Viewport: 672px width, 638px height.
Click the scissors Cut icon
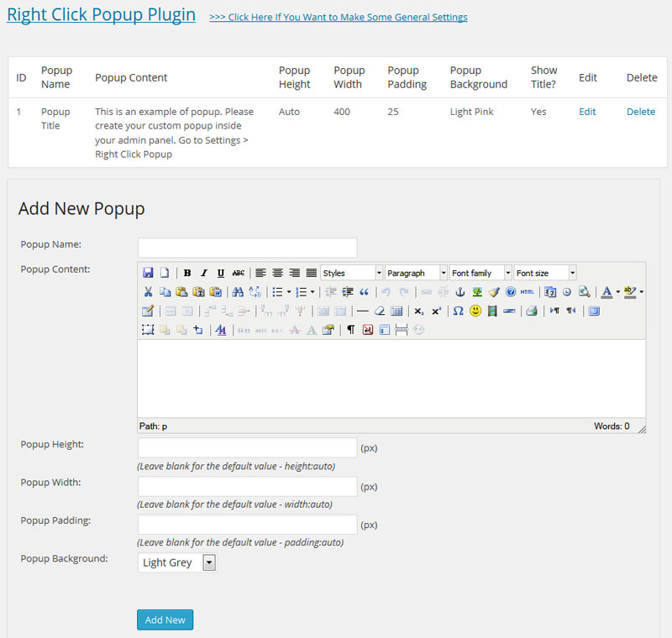148,292
